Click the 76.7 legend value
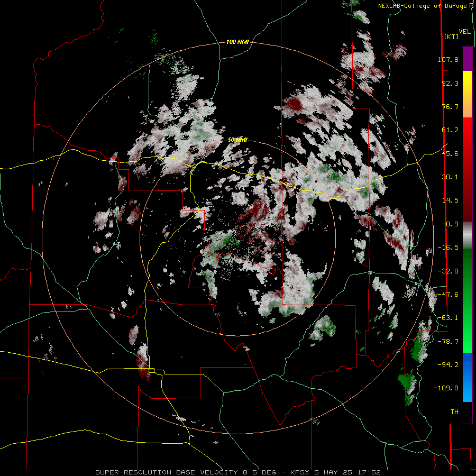This screenshot has width=476, height=476. [450, 106]
